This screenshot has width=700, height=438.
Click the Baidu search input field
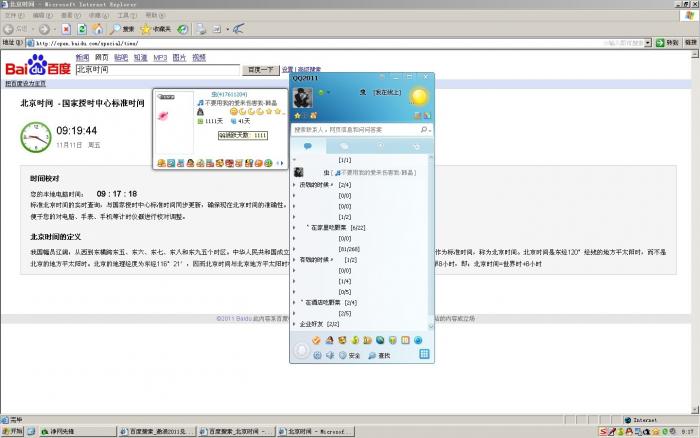pyautogui.click(x=158, y=70)
